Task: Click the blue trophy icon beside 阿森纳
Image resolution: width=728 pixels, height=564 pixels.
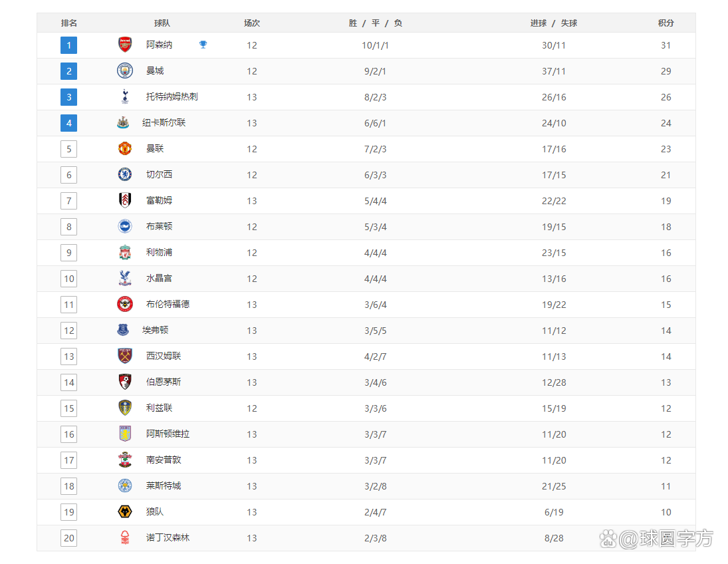Action: click(203, 45)
